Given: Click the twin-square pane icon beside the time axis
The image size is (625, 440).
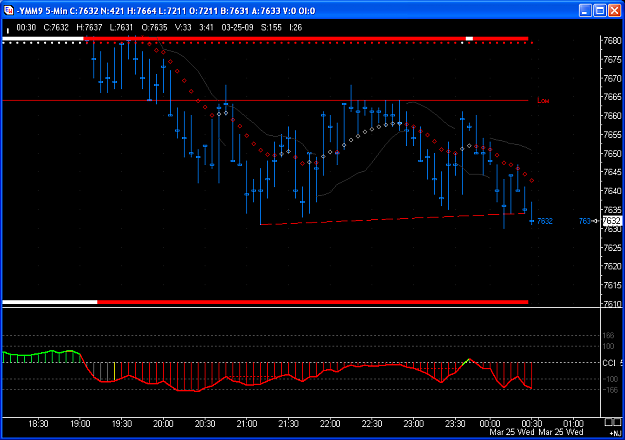Looking at the screenshot, I should click(613, 422).
